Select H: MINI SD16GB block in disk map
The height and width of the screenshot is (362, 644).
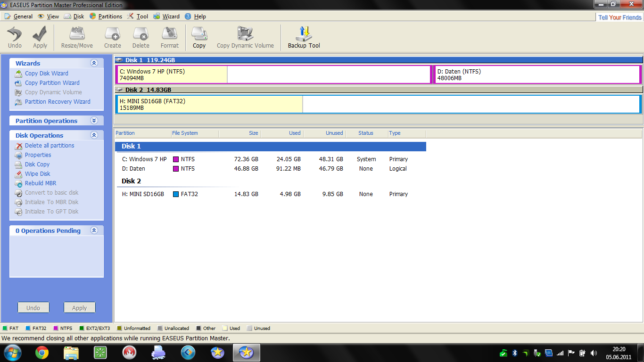pyautogui.click(x=379, y=104)
